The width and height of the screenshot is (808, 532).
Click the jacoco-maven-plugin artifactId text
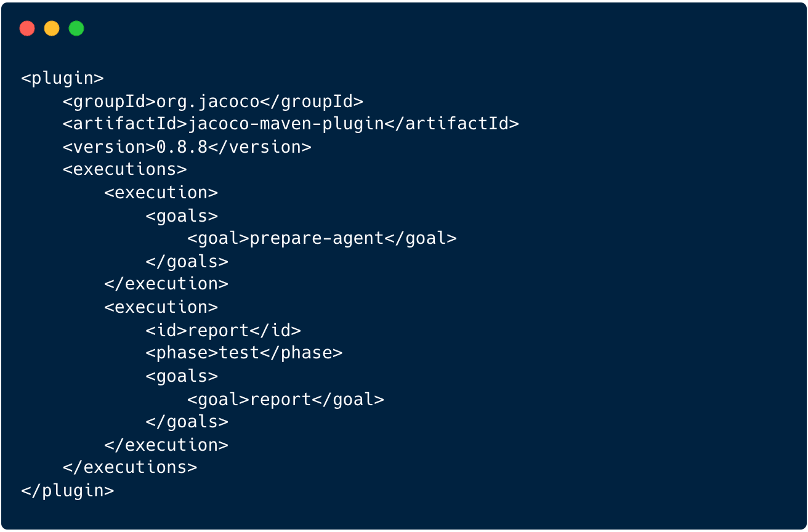tap(286, 124)
